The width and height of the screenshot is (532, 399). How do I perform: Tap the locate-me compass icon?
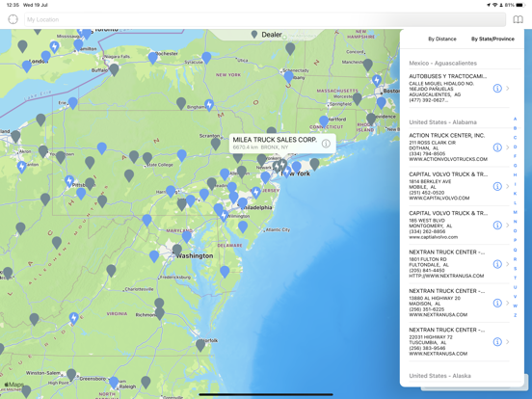pos(13,19)
